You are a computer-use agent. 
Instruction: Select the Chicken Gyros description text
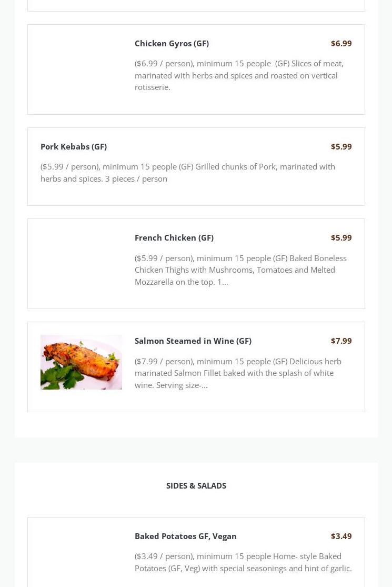pyautogui.click(x=239, y=75)
